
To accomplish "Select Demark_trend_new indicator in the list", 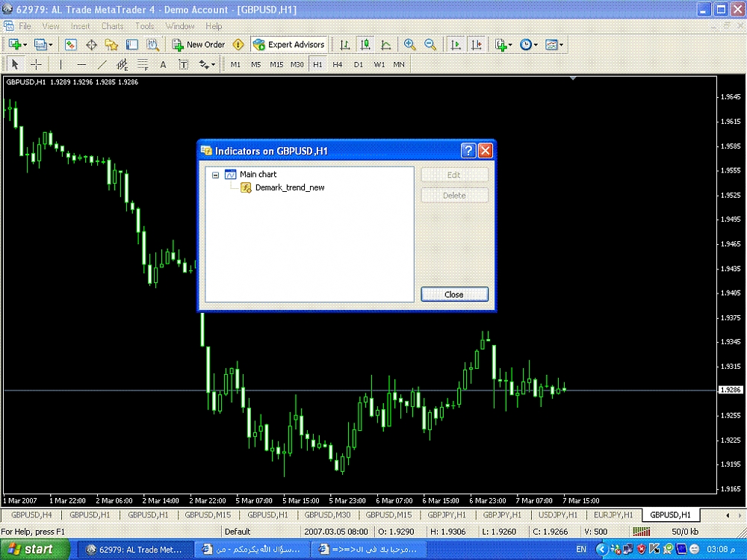I will [x=289, y=187].
